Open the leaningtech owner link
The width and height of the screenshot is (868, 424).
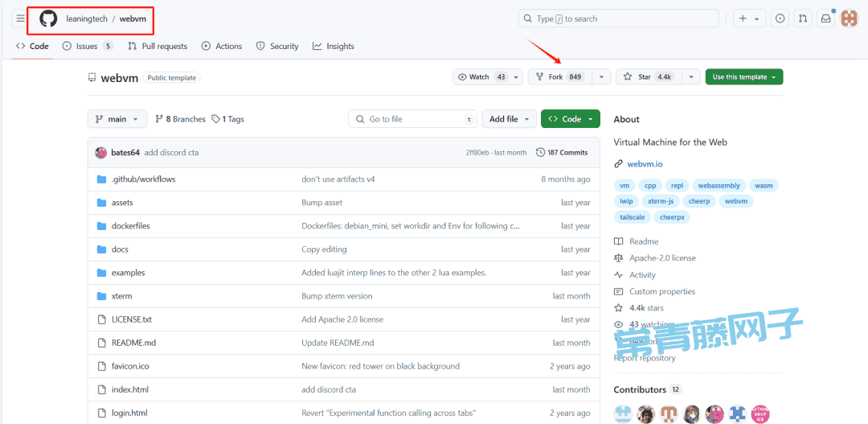[x=87, y=19]
